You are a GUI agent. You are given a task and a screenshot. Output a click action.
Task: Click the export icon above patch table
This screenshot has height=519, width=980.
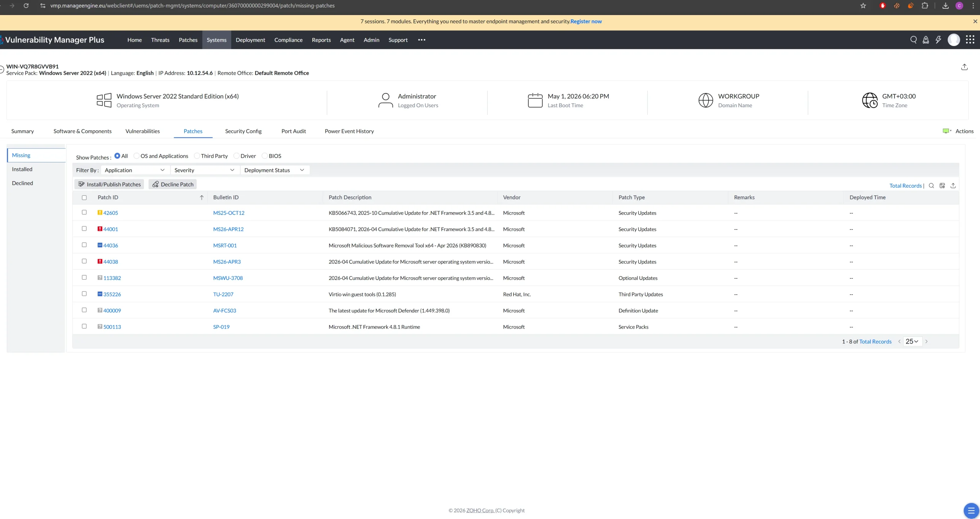click(x=953, y=186)
